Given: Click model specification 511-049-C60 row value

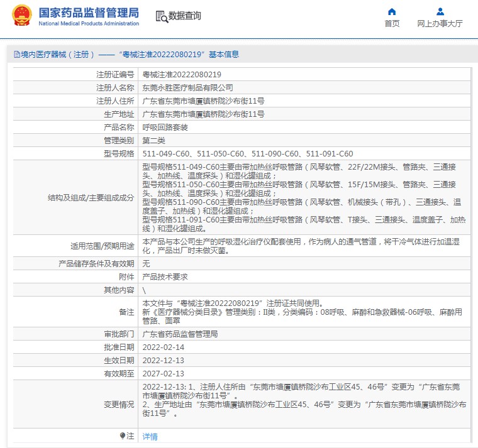Looking at the screenshot, I should pyautogui.click(x=248, y=154).
